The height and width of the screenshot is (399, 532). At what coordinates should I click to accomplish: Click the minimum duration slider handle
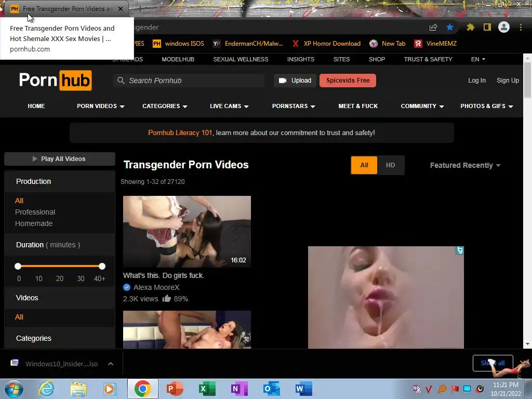pyautogui.click(x=18, y=267)
